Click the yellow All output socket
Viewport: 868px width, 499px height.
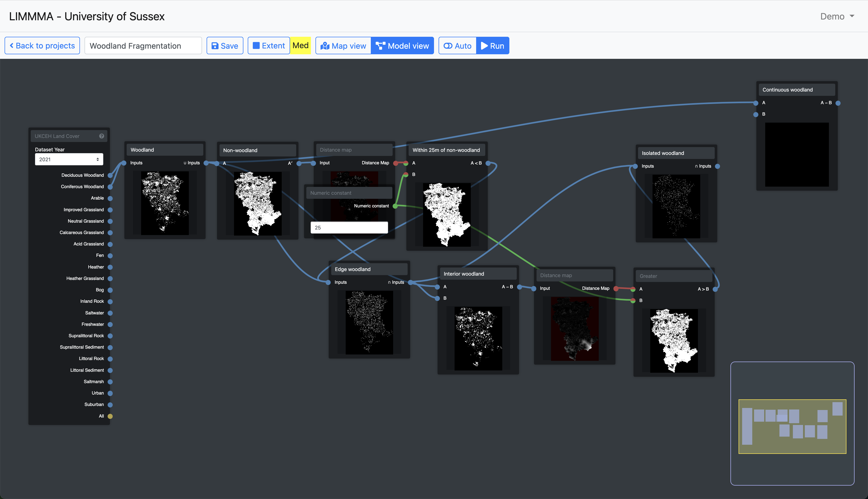click(110, 416)
